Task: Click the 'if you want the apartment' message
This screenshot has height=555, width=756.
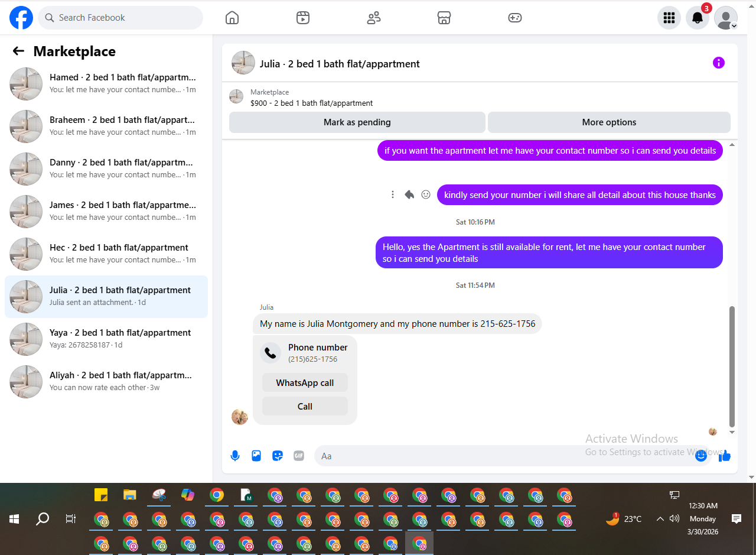Action: coord(550,151)
